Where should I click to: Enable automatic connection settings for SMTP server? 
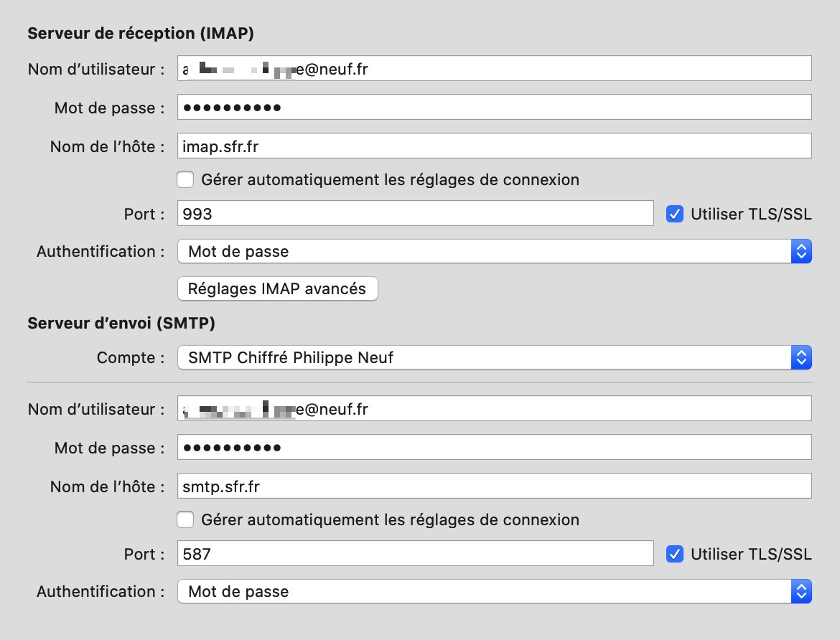pyautogui.click(x=185, y=519)
